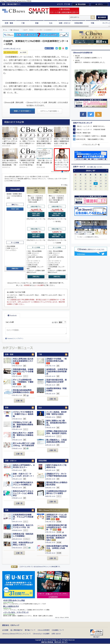Open the 並び替え 最新 sort dropdown

coord(62,322)
